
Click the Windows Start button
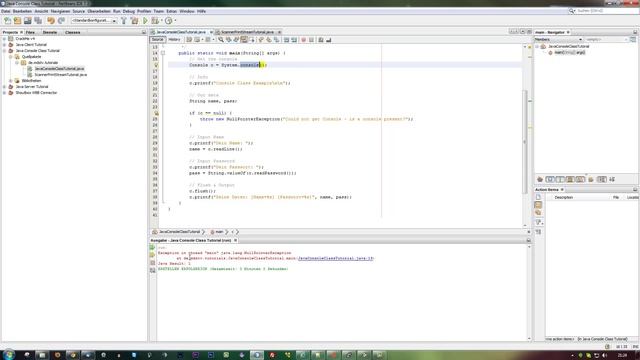8,355
